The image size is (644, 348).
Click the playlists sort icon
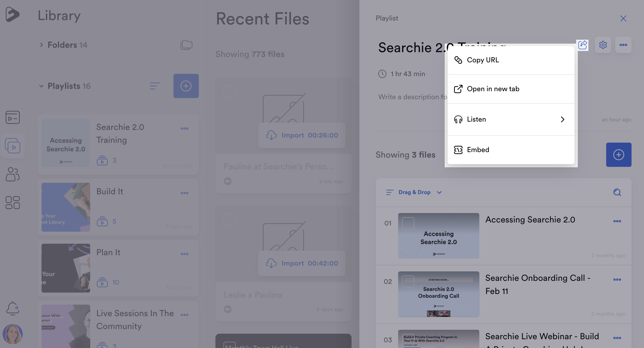pos(155,86)
